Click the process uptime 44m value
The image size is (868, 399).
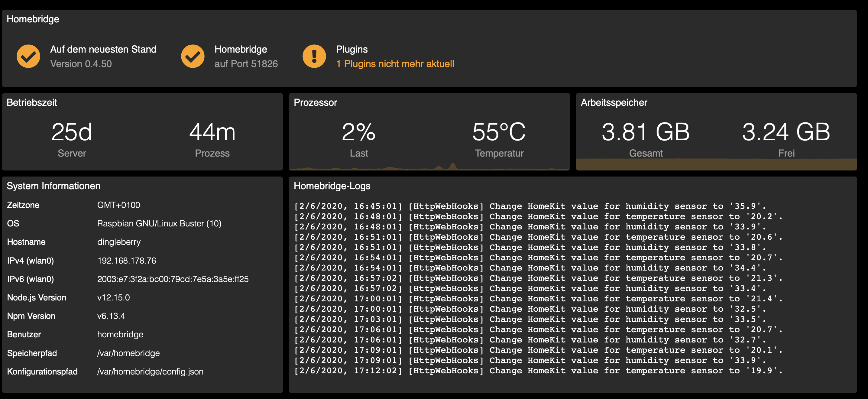pyautogui.click(x=212, y=132)
